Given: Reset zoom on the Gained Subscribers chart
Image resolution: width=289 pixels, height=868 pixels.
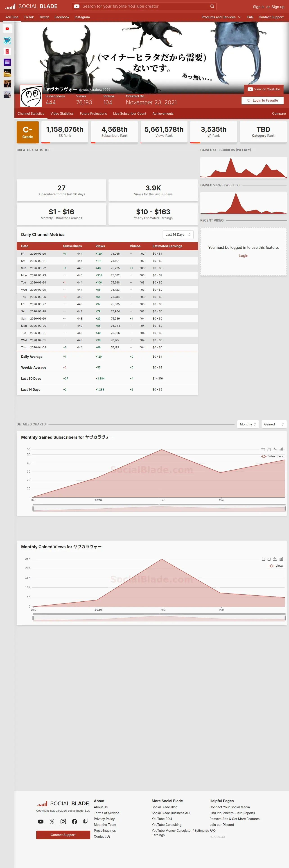Looking at the screenshot, I should (269, 450).
